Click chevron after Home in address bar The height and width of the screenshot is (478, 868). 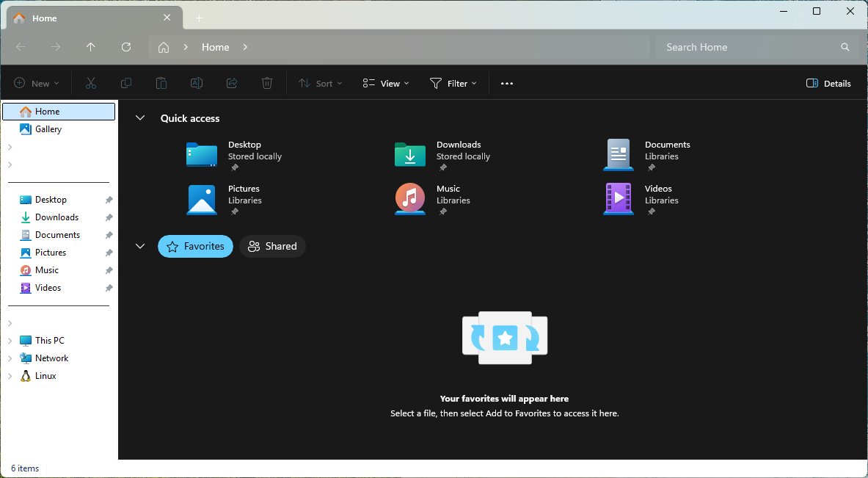(x=245, y=47)
